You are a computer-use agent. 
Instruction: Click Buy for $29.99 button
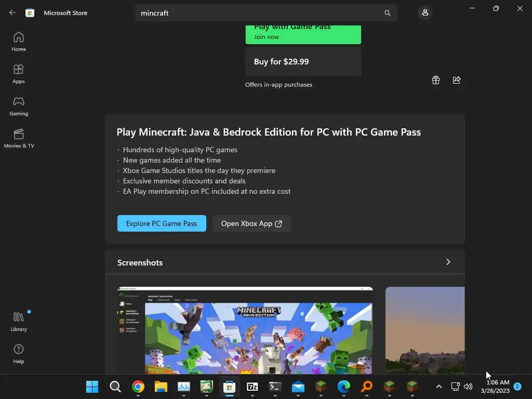point(303,61)
